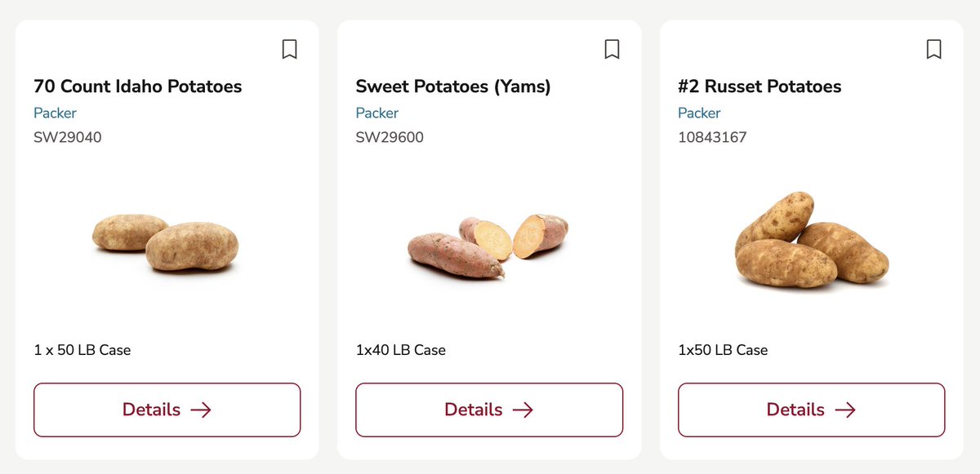Click Packer brand under Russet Potatoes
The image size is (980, 474).
click(699, 113)
